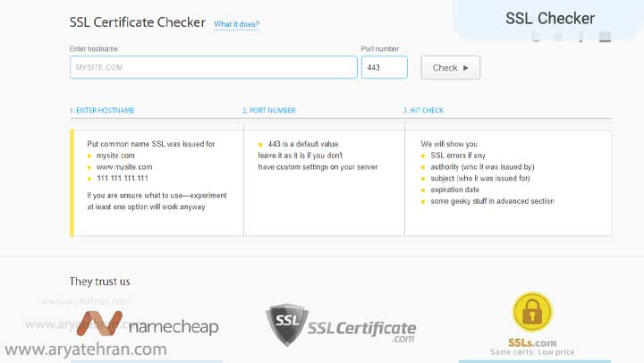Click the yellow padlock icon above SSLs.com

[x=533, y=312]
